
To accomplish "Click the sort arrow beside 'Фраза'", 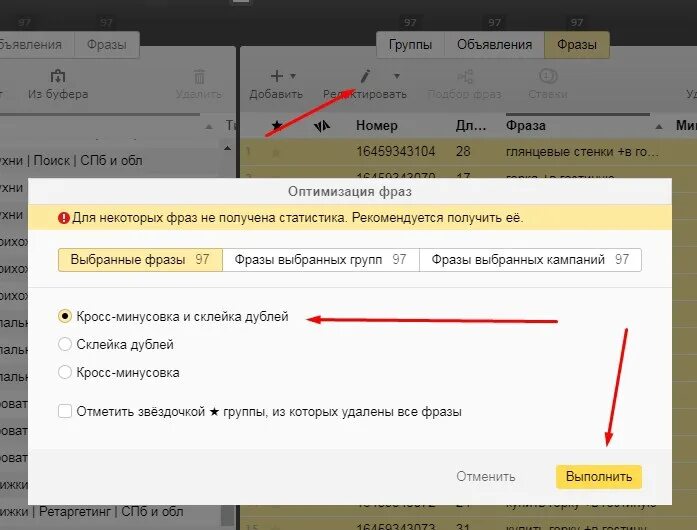I will point(659,127).
